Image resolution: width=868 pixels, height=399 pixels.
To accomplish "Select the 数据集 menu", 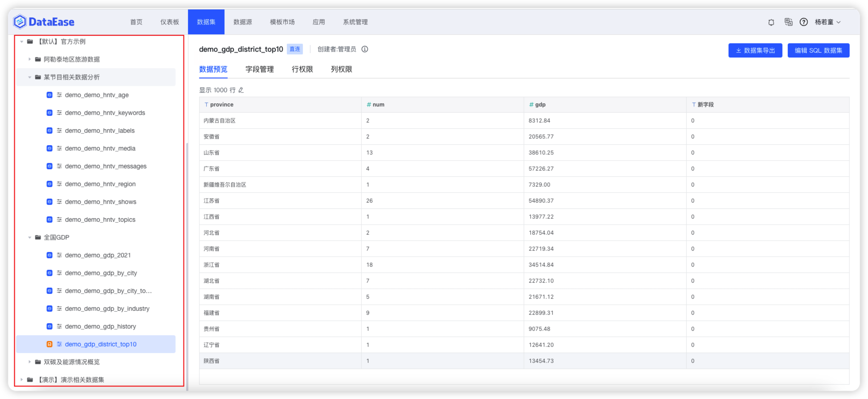I will tap(206, 22).
